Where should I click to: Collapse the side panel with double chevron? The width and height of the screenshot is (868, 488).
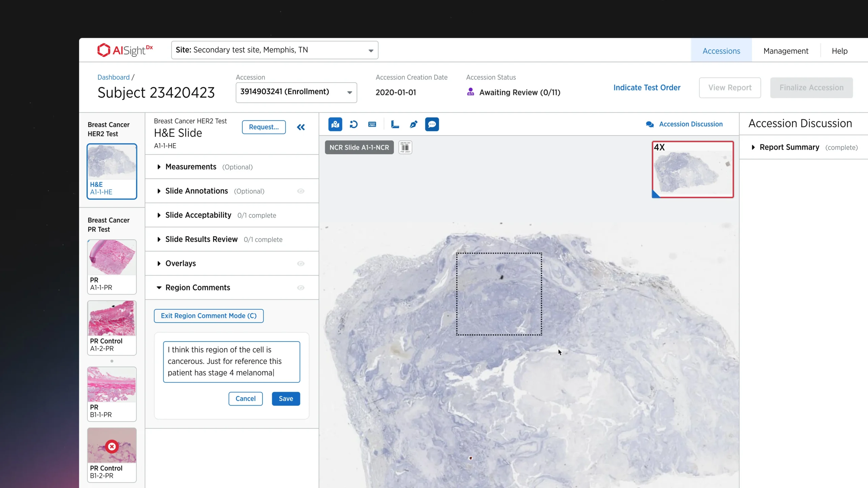301,127
